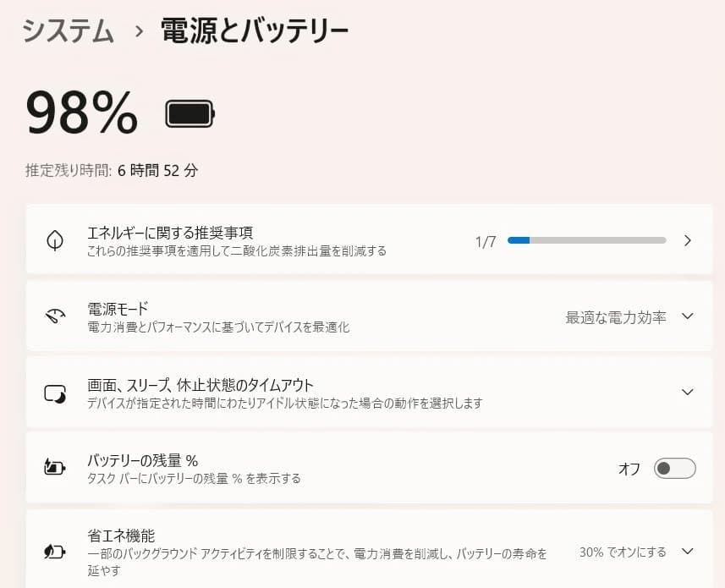Screen dimensions: 725x588
Task: Click the energy saver icon
Action: click(55, 551)
